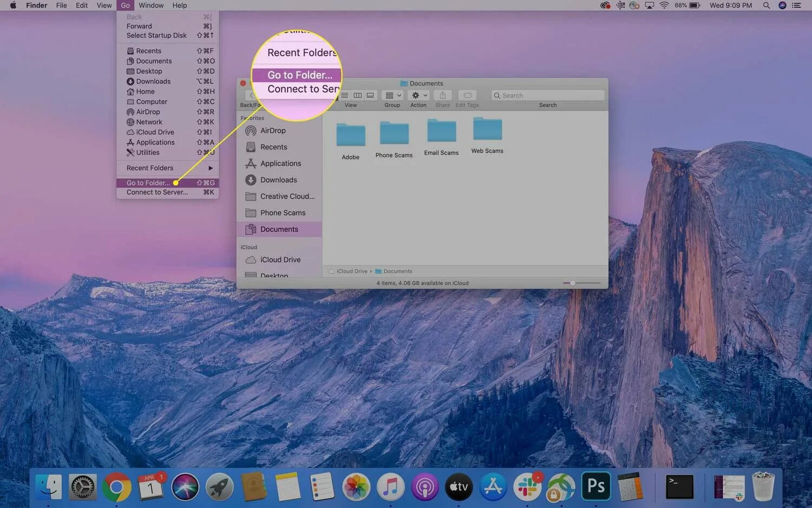
Task: Expand the Recent Folders submenu
Action: click(167, 168)
